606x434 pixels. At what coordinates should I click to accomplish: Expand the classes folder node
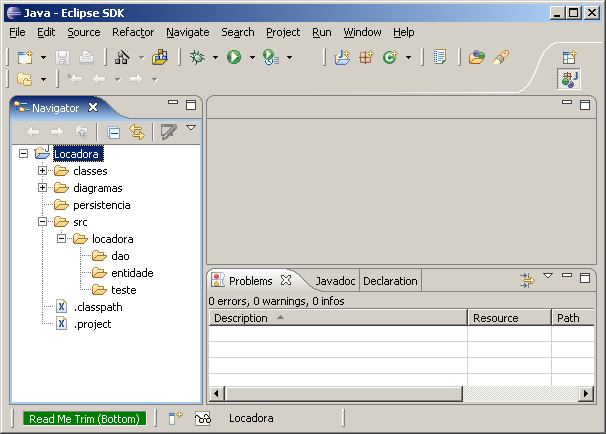pos(43,171)
